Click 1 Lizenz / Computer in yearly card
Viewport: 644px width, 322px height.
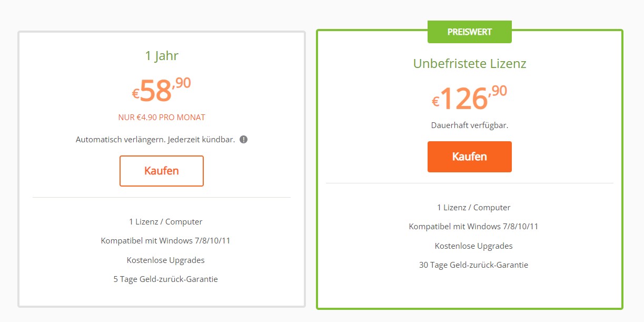tap(165, 222)
